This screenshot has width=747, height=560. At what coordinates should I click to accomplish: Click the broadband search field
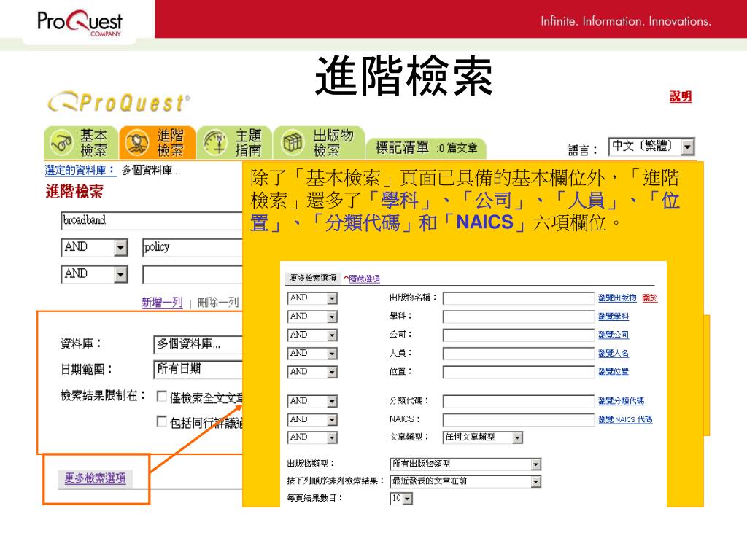[152, 220]
